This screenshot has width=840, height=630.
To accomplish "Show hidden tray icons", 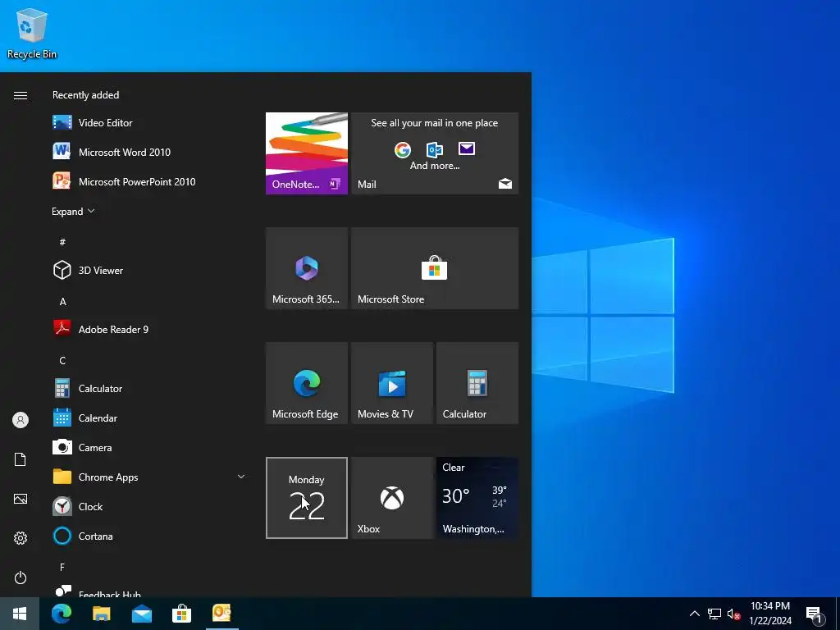I will pyautogui.click(x=694, y=614).
